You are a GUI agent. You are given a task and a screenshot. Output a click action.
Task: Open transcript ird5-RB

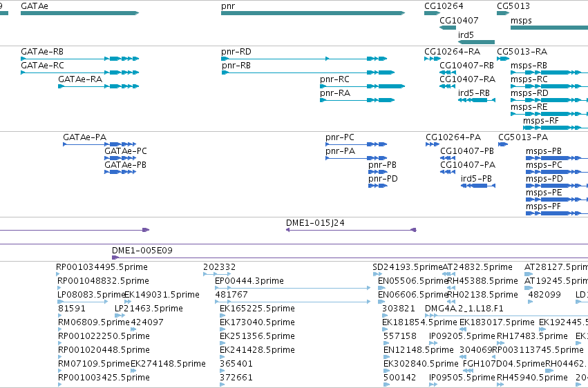[x=474, y=93]
